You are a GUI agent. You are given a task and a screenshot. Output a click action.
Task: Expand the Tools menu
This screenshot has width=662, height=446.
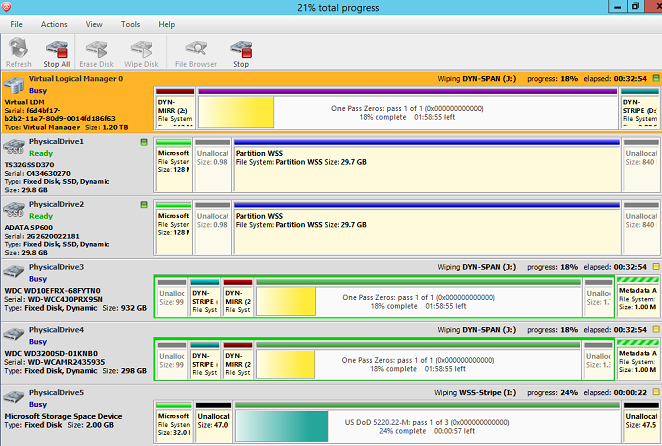[x=130, y=23]
